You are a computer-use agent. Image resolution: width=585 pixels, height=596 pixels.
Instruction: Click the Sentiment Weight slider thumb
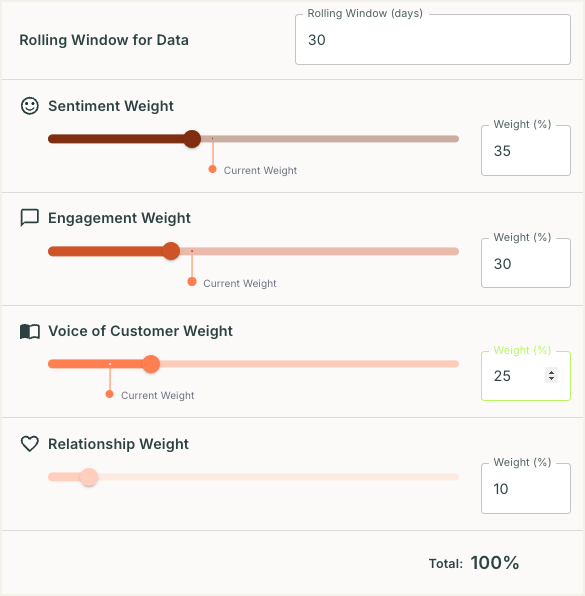coord(192,139)
